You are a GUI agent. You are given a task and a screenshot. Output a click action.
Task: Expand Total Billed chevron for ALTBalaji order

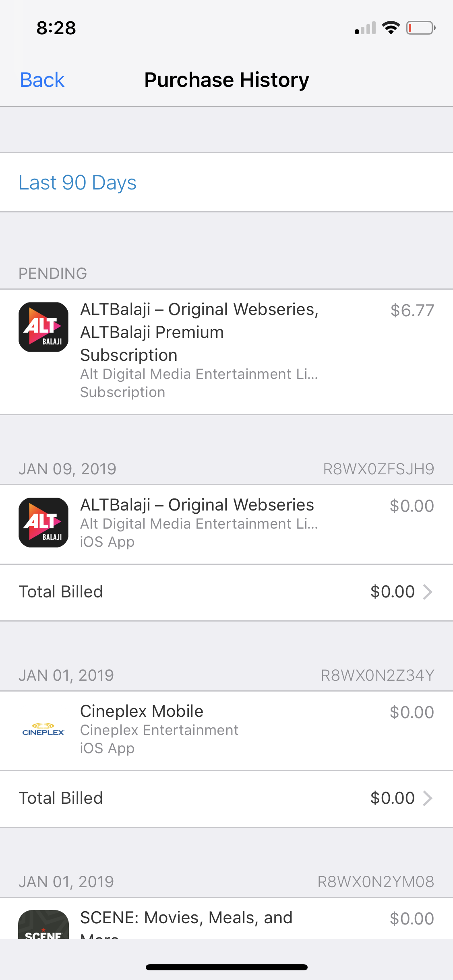pyautogui.click(x=428, y=592)
